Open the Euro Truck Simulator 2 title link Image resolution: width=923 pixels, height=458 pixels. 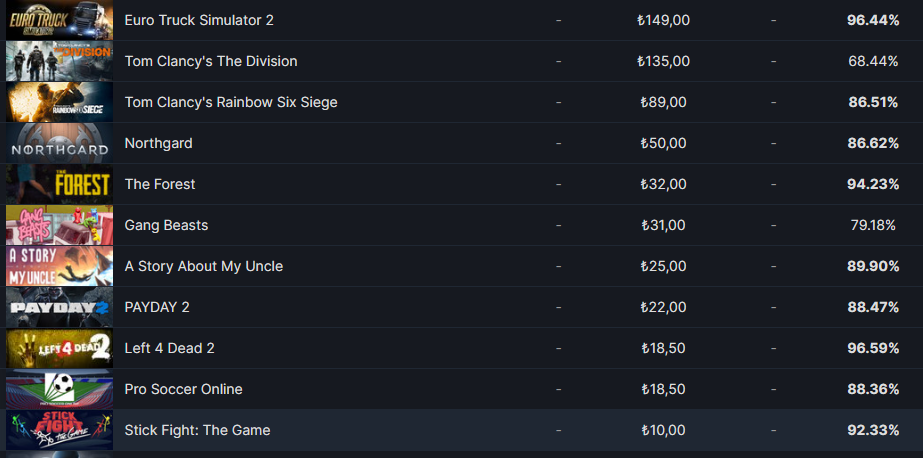[x=199, y=20]
